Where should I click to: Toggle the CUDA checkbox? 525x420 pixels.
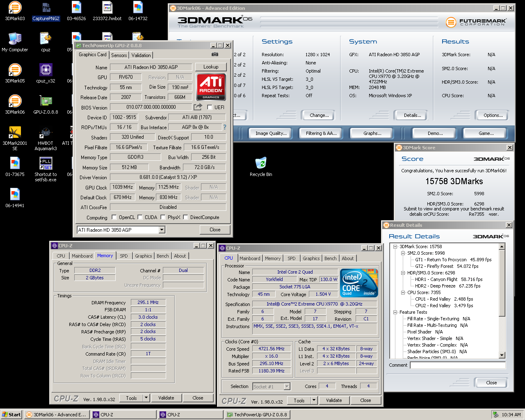140,217
